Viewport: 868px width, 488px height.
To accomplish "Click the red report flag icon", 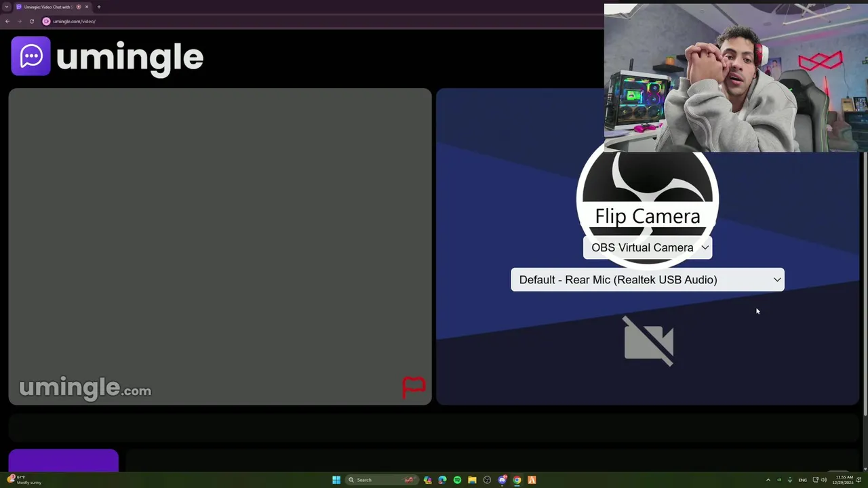I will [414, 387].
